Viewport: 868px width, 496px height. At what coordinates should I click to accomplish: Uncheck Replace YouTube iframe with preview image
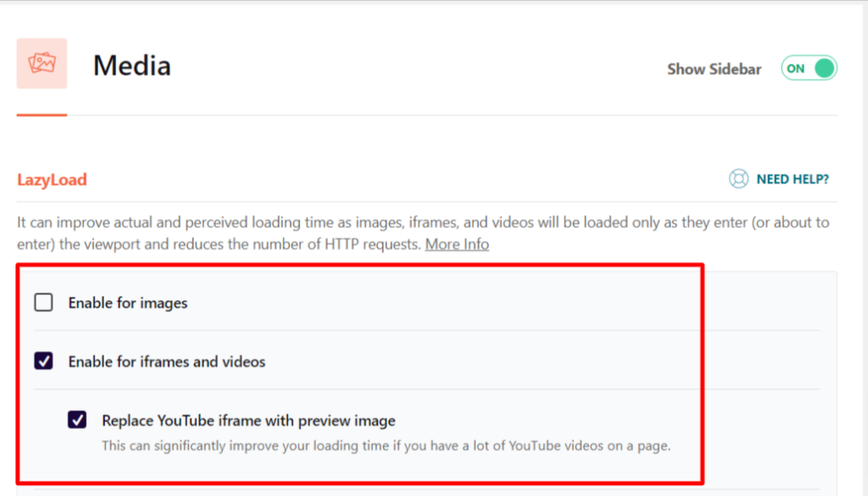pyautogui.click(x=77, y=420)
